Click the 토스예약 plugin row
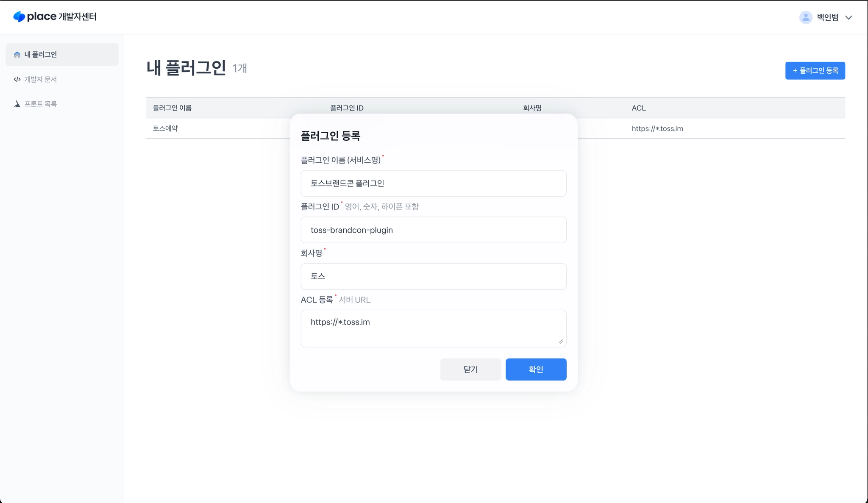 (165, 128)
